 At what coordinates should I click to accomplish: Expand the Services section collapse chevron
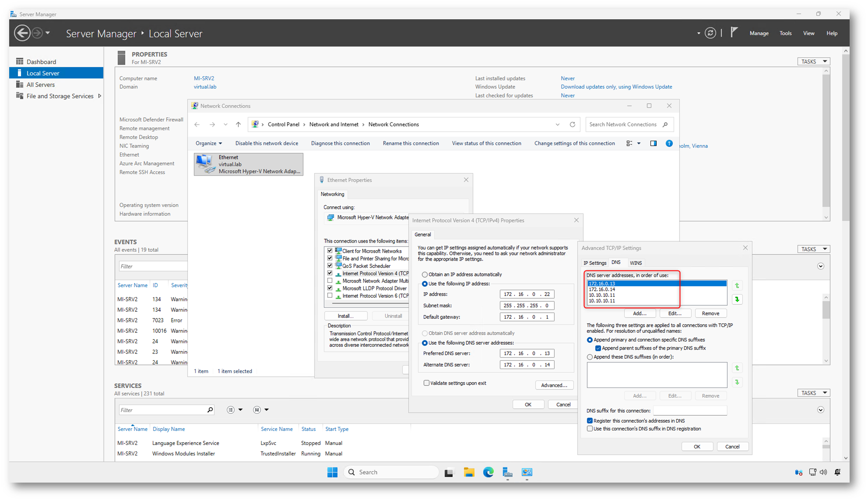coord(821,410)
